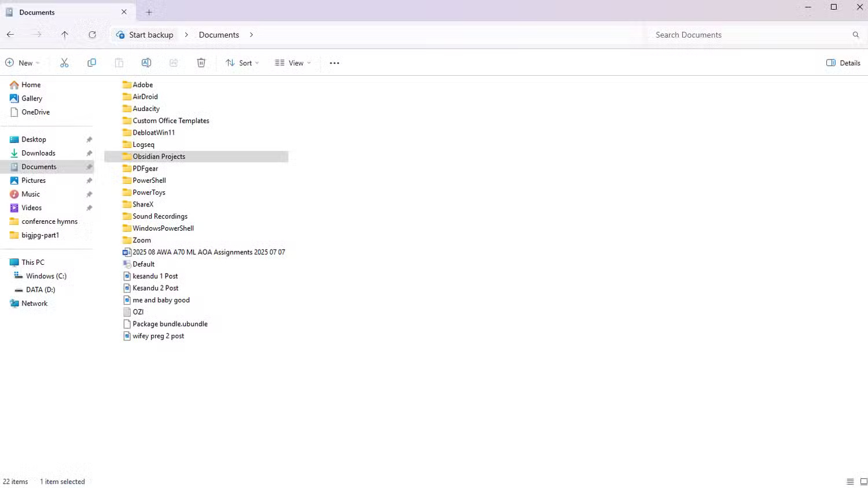868x488 pixels.
Task: Go to Desktop in sidebar
Action: click(x=34, y=140)
